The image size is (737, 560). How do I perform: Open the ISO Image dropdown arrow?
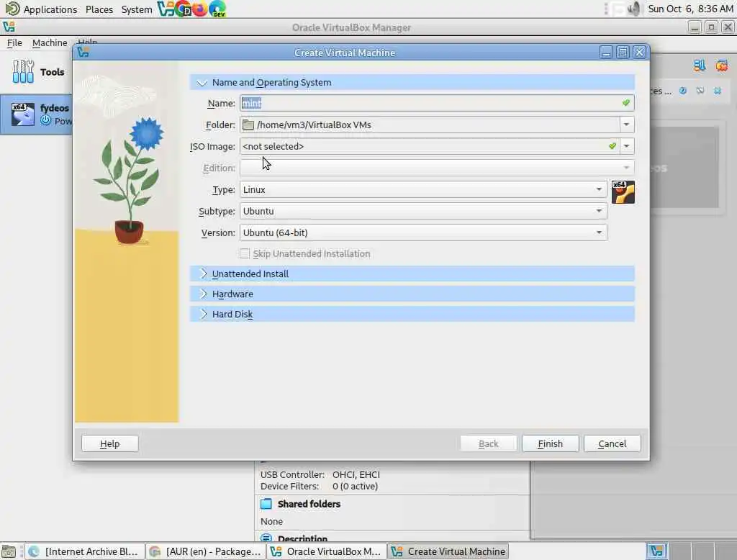click(x=626, y=146)
